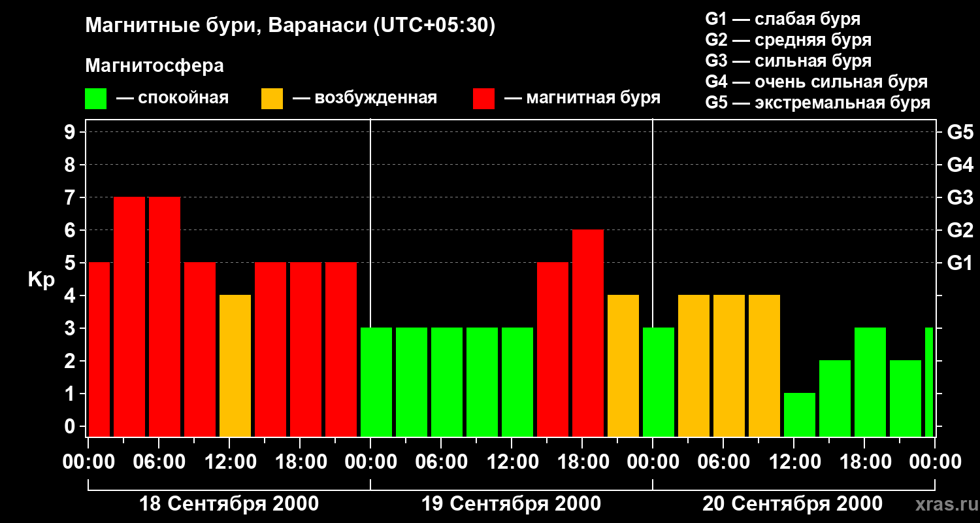Click the red Kp 6 bar
This screenshot has width=980, height=523.
coord(588,333)
